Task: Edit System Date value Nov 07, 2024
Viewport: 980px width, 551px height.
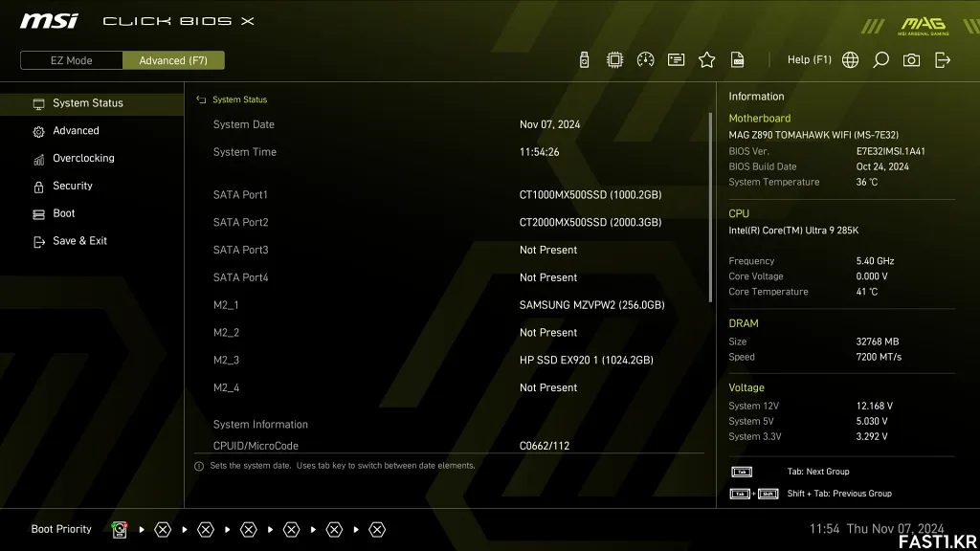Action: tap(549, 124)
